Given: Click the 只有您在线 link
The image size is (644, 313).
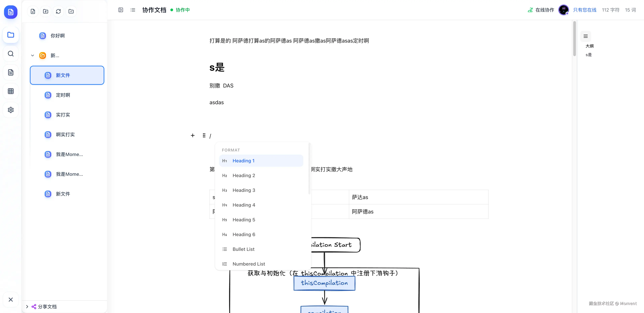Looking at the screenshot, I should [584, 10].
